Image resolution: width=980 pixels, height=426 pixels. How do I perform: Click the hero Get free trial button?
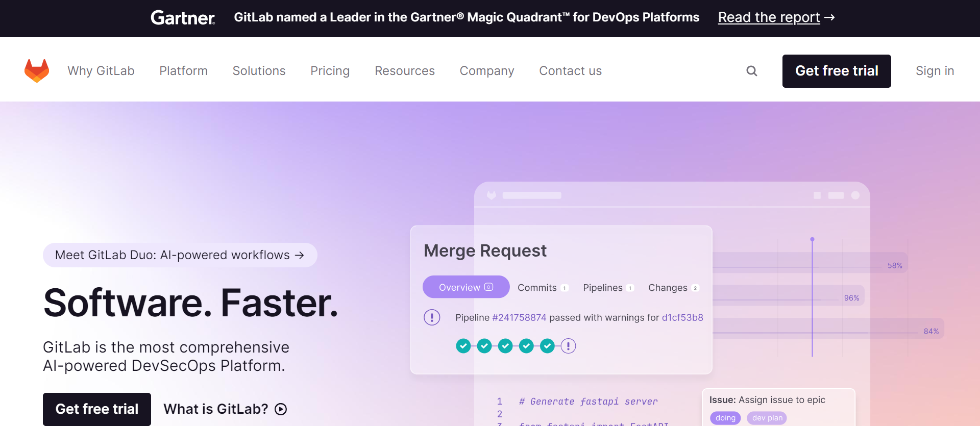point(97,409)
